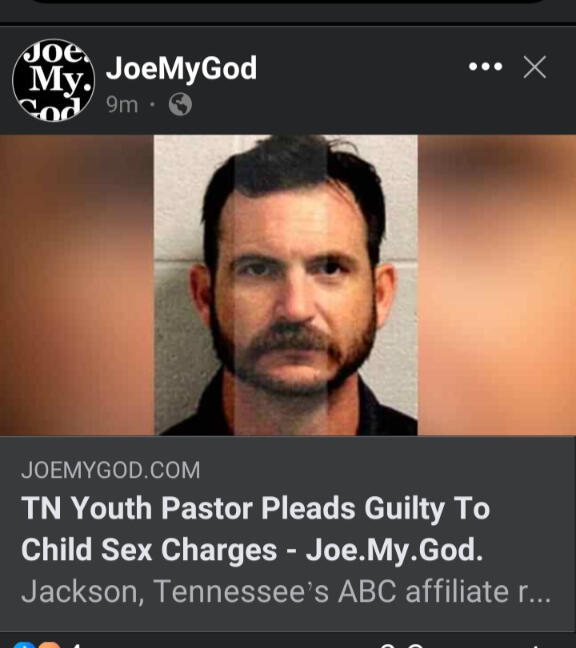Screen dimensions: 576x648
Task: Tap the post header area beside JoeMyGod
Action: [x=359, y=81]
